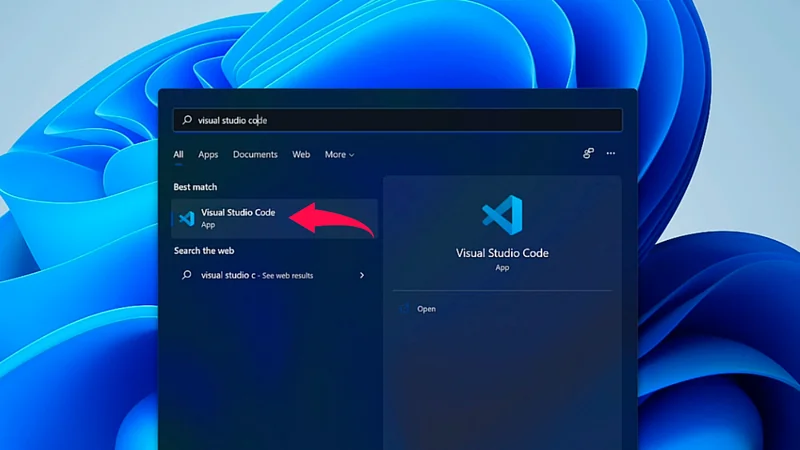Expand the web result chevron arrow
The image size is (800, 450).
click(362, 275)
